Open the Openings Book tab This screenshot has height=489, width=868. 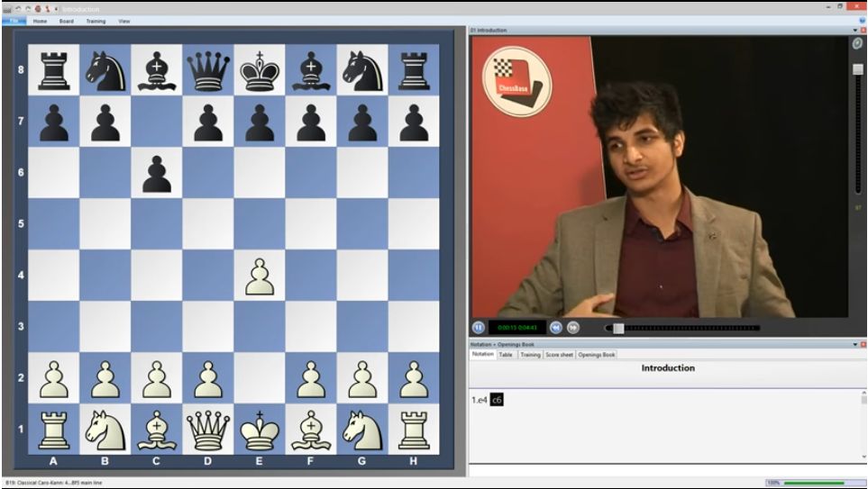tap(597, 355)
